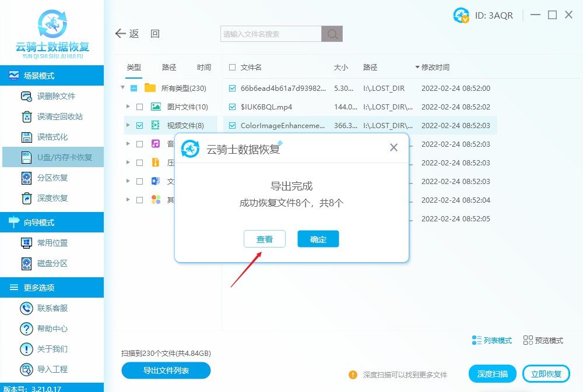Select the 视频文件 video type icon
The image size is (583, 392).
156,125
